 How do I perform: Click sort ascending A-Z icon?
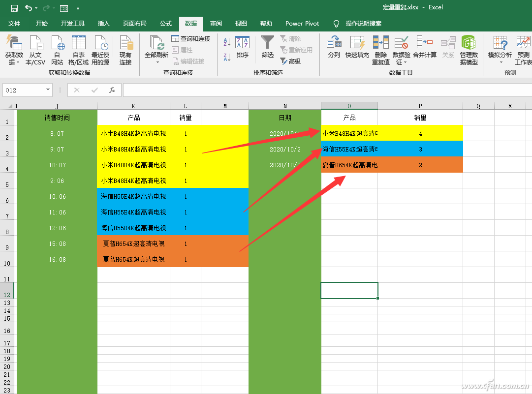click(x=227, y=42)
